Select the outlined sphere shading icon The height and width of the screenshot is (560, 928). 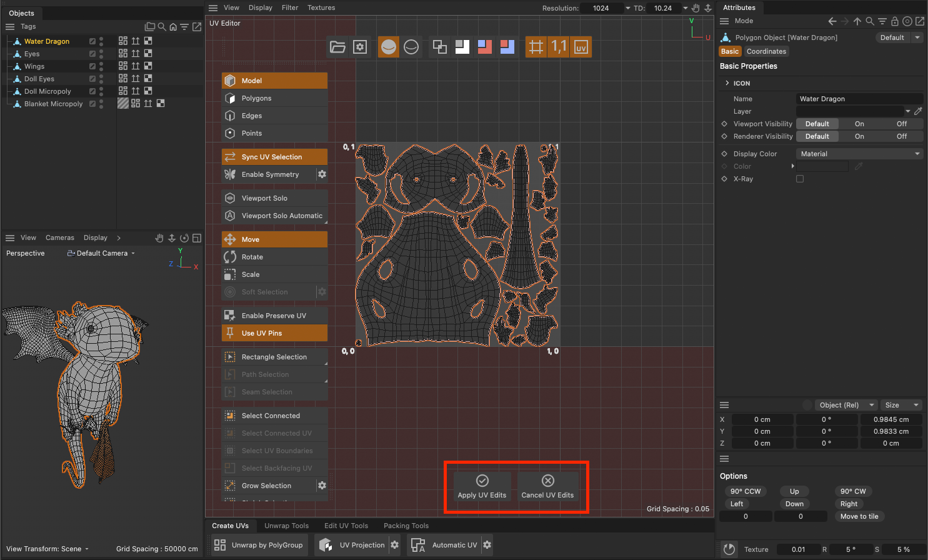[411, 47]
